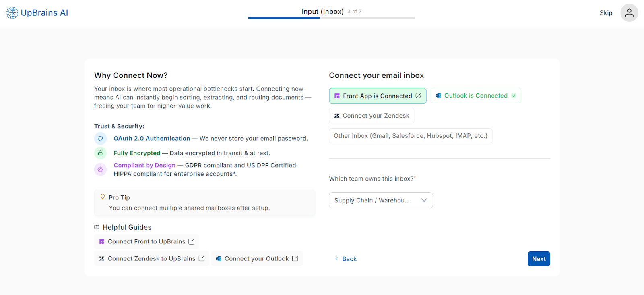Click the Helpful Guides book icon
The width and height of the screenshot is (644, 295).
coord(97,227)
